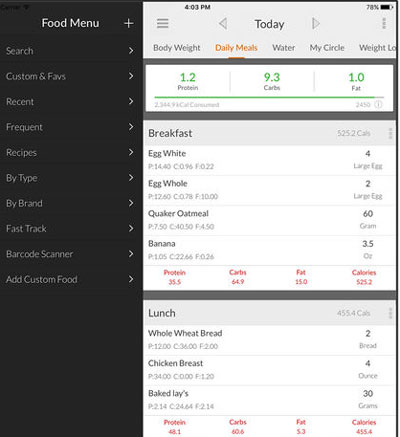Image resolution: width=400 pixels, height=437 pixels.
Task: Open Lunch section options dots
Action: click(x=390, y=313)
